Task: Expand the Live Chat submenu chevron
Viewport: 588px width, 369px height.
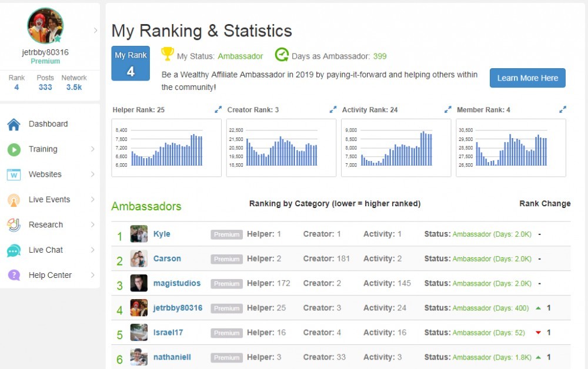Action: tap(92, 250)
